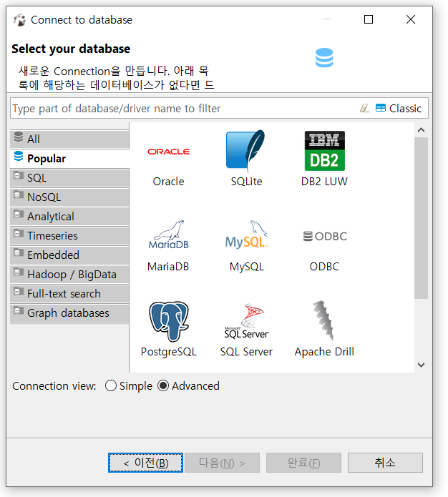Open the Timeseries category
Image resolution: width=448 pixels, height=497 pixels.
coord(69,236)
